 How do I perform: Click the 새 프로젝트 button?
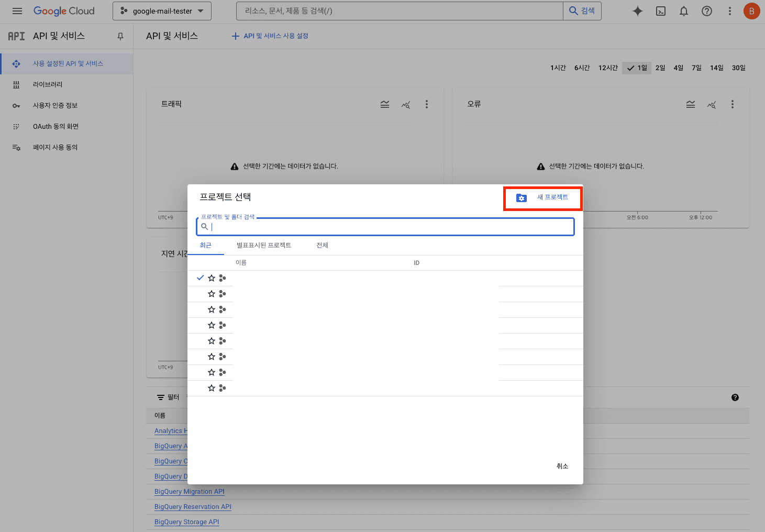pos(542,197)
